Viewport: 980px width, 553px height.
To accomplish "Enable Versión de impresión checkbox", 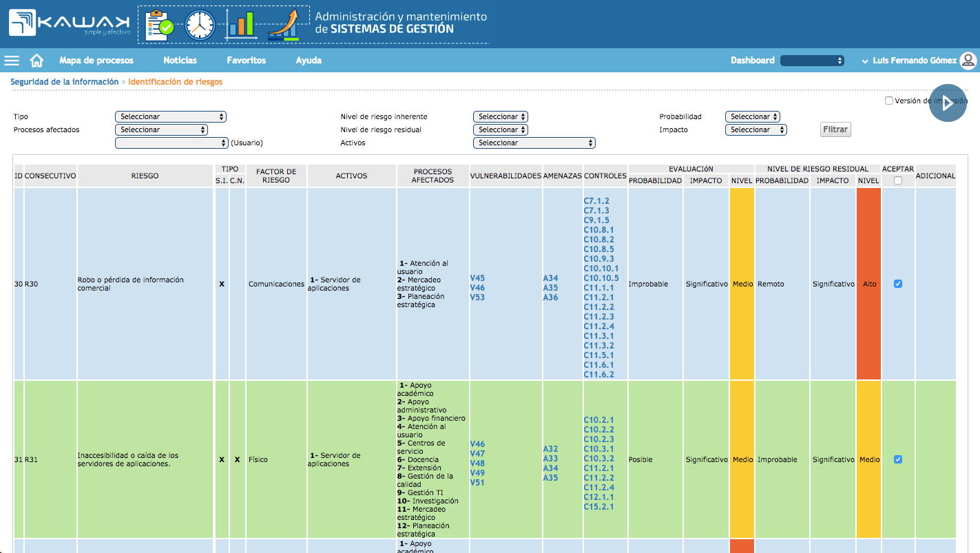I will pyautogui.click(x=889, y=101).
